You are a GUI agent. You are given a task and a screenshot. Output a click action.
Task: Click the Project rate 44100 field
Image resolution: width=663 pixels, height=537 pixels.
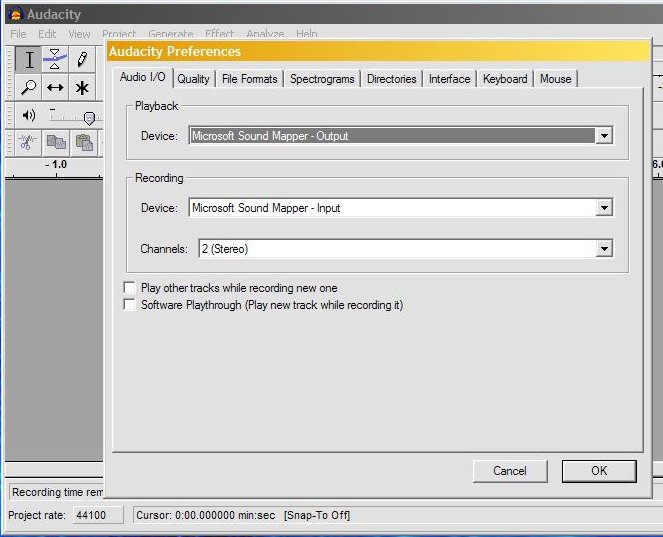pyautogui.click(x=98, y=515)
